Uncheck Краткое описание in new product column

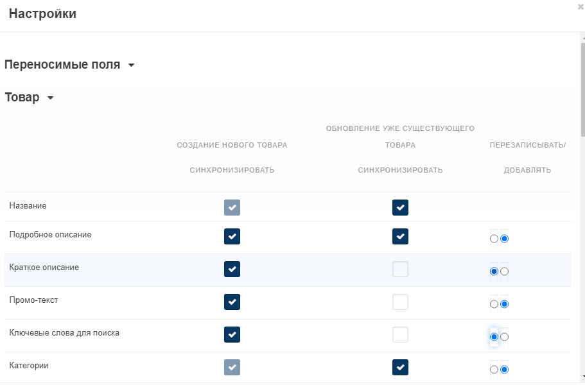pyautogui.click(x=232, y=269)
